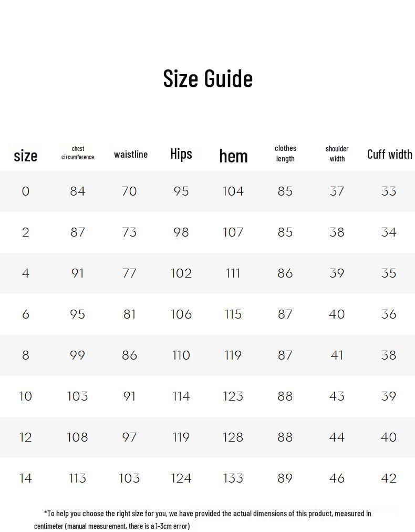415x532 pixels.
Task: Select the size column header
Action: click(25, 155)
